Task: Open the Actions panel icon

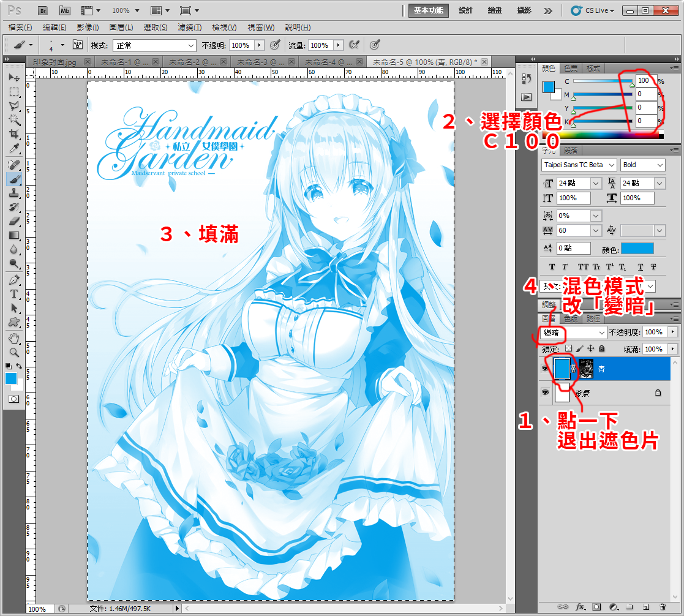Action: [x=527, y=97]
